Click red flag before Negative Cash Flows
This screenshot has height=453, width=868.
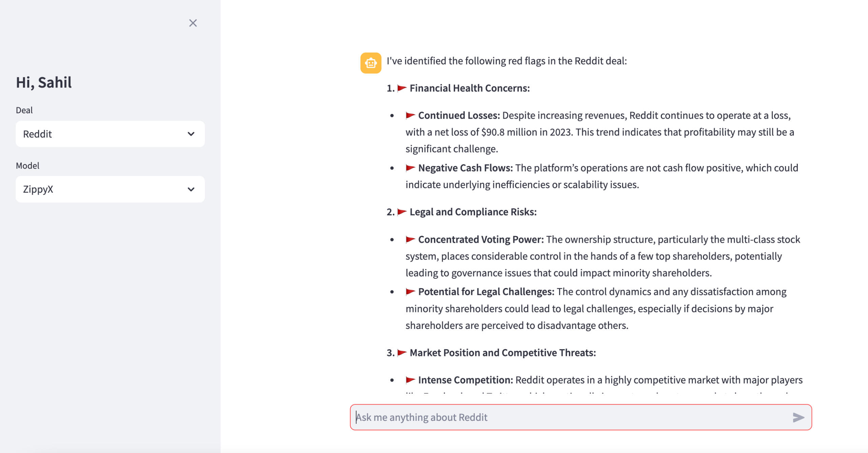pyautogui.click(x=410, y=168)
